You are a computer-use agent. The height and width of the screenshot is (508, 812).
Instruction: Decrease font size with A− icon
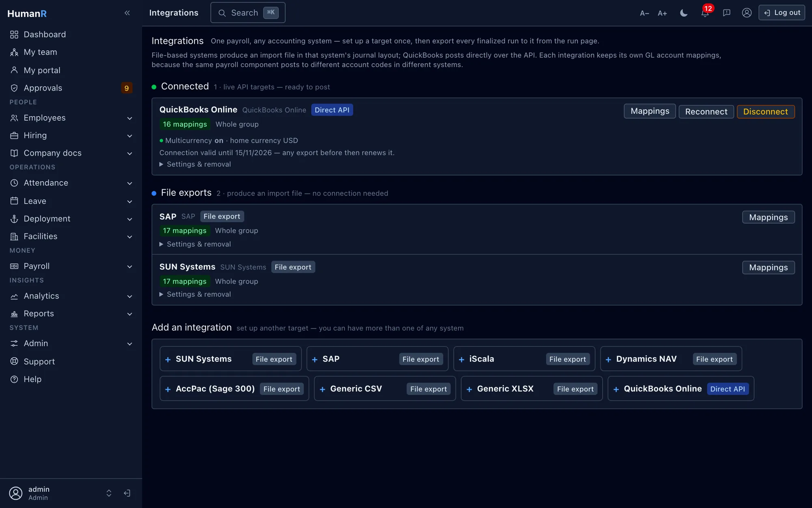click(x=644, y=13)
